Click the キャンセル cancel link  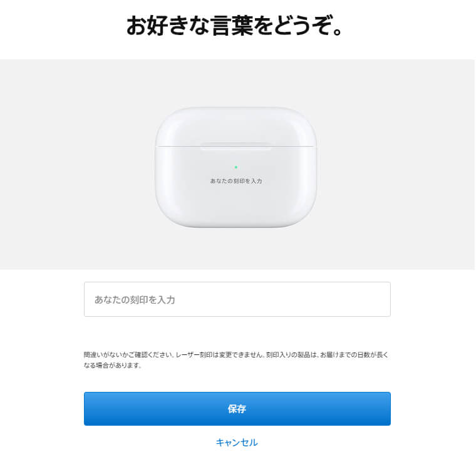[x=237, y=443]
